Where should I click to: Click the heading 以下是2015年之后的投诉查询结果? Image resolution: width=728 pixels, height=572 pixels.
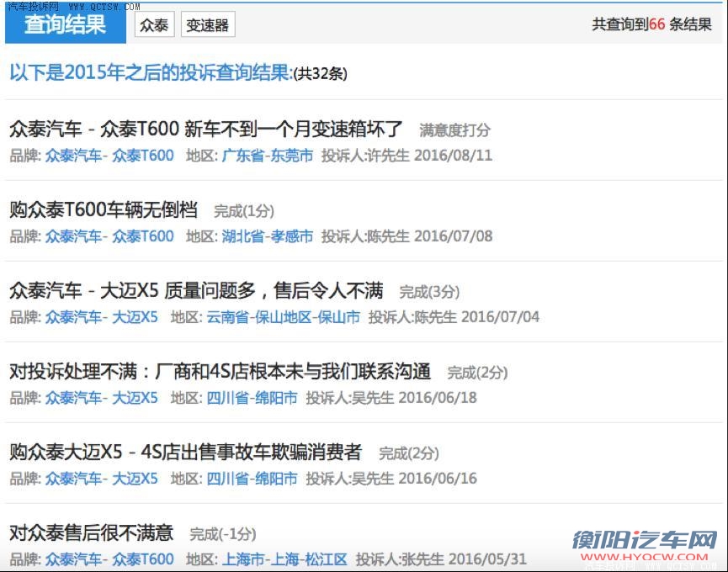(x=151, y=72)
